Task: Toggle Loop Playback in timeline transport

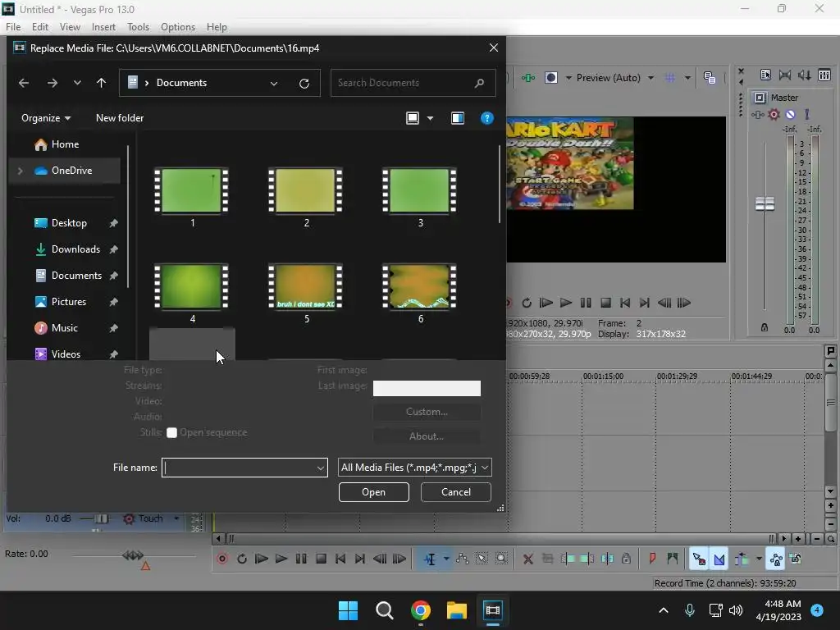Action: click(x=242, y=559)
